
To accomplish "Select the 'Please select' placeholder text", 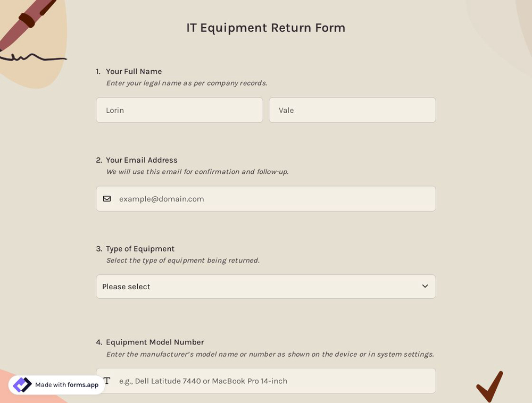I will pyautogui.click(x=126, y=286).
